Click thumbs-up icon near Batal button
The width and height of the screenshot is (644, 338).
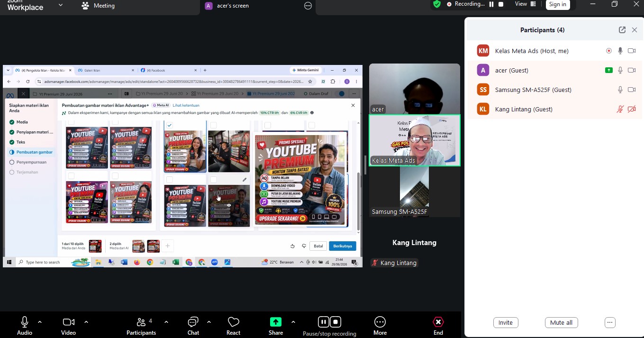click(x=292, y=246)
